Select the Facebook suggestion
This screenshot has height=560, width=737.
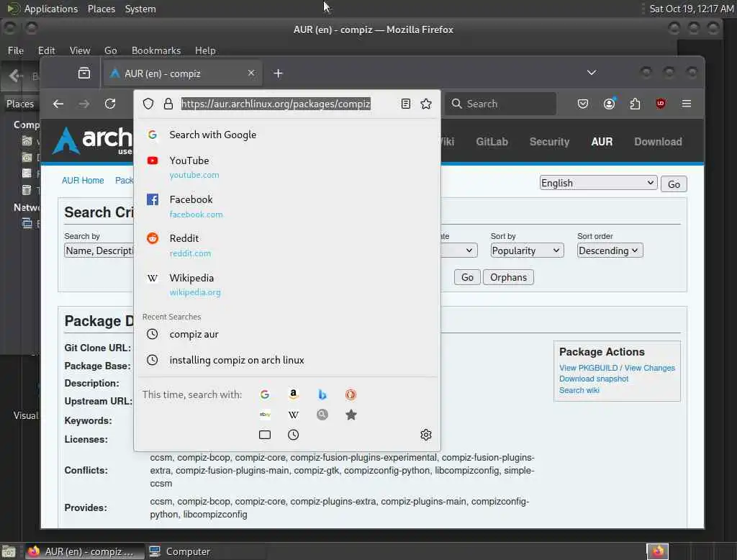286,207
